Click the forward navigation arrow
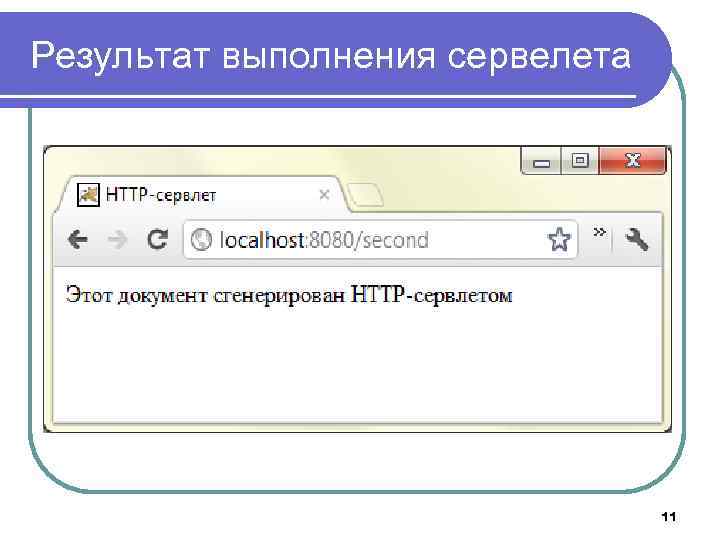Image resolution: width=720 pixels, height=540 pixels. (118, 240)
